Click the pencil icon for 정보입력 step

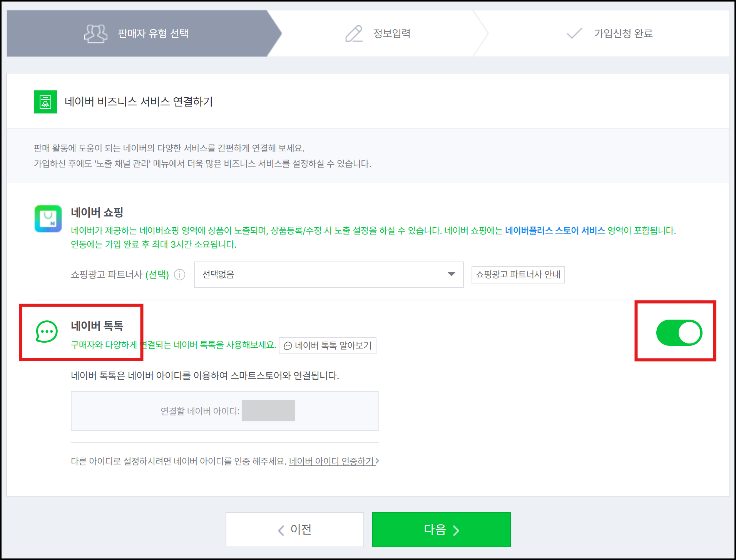point(354,34)
